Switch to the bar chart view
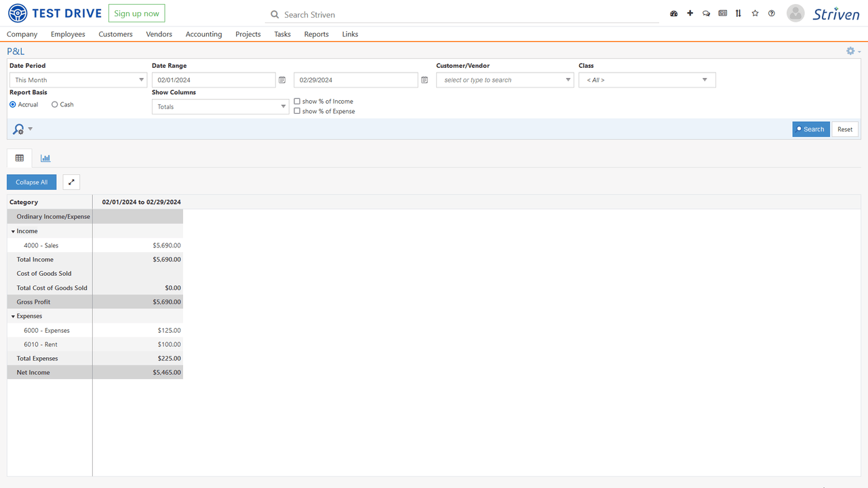The width and height of the screenshot is (868, 488). (x=45, y=158)
